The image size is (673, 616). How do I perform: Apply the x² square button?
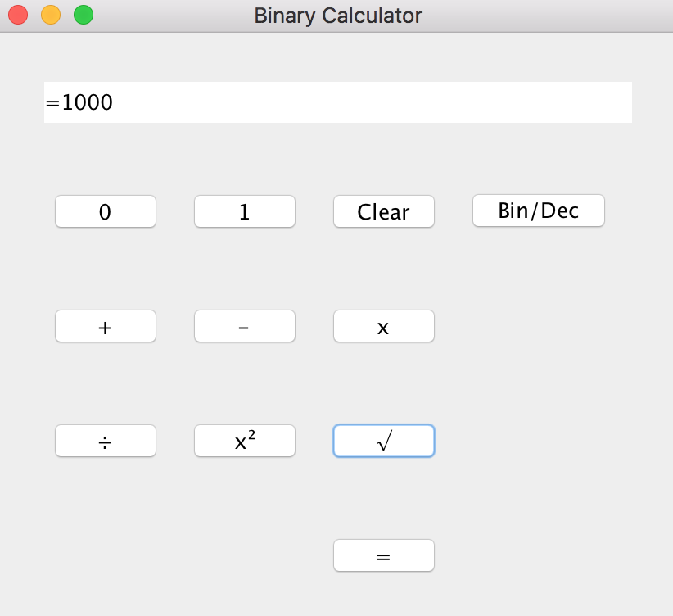pos(245,441)
